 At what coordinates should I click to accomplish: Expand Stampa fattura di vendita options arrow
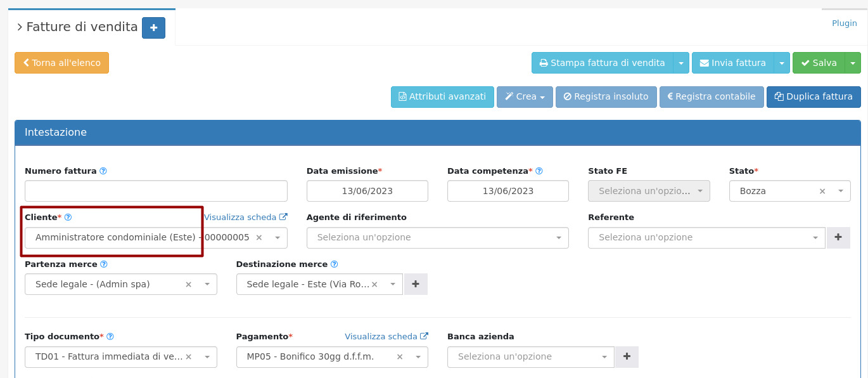pyautogui.click(x=680, y=63)
